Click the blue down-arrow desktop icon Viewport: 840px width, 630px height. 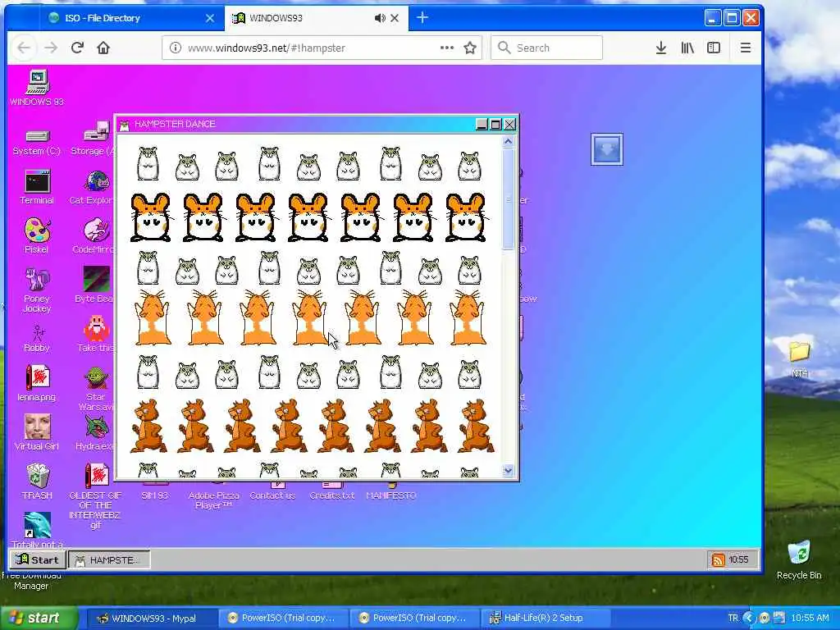(606, 149)
